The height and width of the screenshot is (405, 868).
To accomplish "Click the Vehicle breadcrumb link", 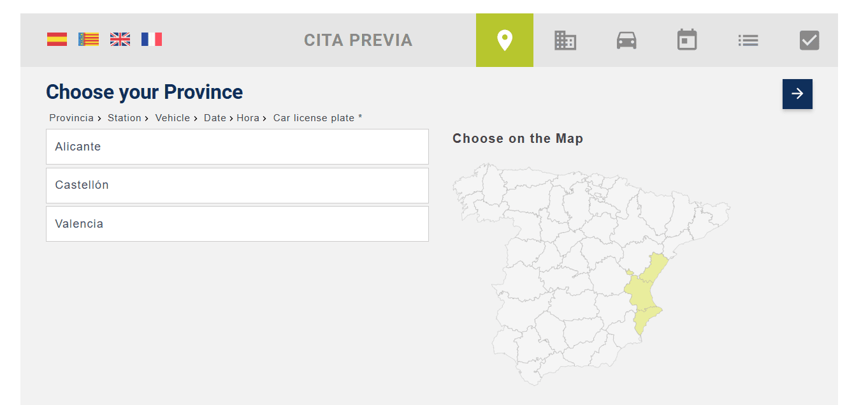I will (172, 117).
